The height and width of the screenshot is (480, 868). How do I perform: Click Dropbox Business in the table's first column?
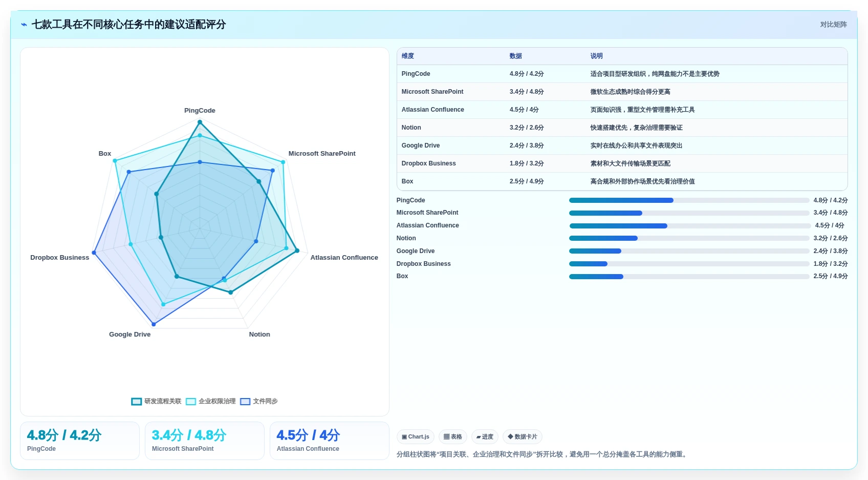click(429, 163)
